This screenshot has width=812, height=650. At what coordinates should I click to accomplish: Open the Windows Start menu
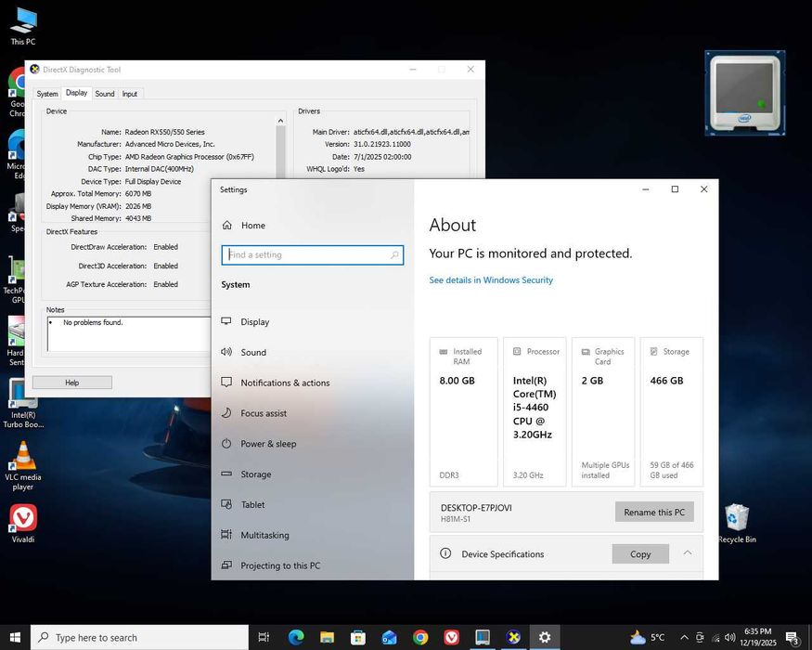pyautogui.click(x=15, y=637)
